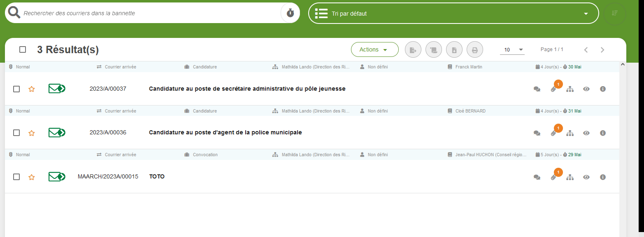Image resolution: width=644 pixels, height=237 pixels.
Task: Click the stopwatch icon in the search bar
Action: click(290, 13)
